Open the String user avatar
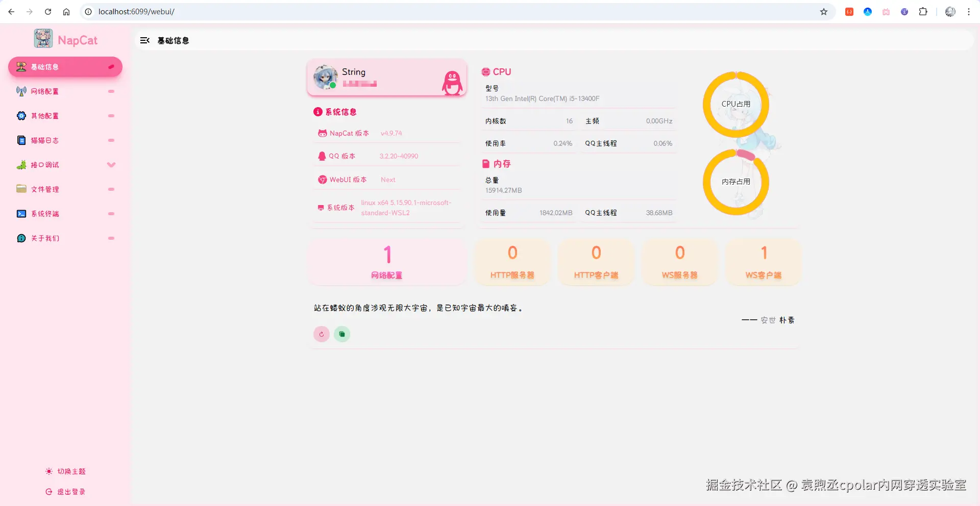Image resolution: width=980 pixels, height=506 pixels. click(x=325, y=77)
